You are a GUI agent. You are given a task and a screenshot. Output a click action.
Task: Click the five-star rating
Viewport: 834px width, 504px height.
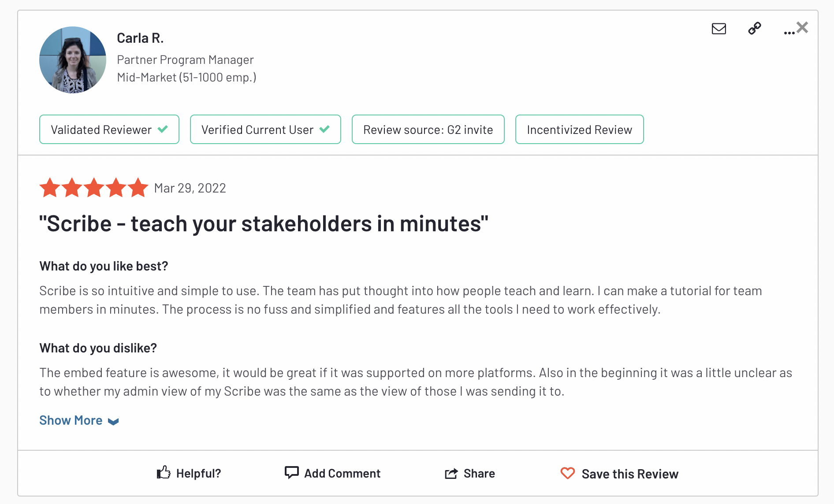(x=94, y=188)
